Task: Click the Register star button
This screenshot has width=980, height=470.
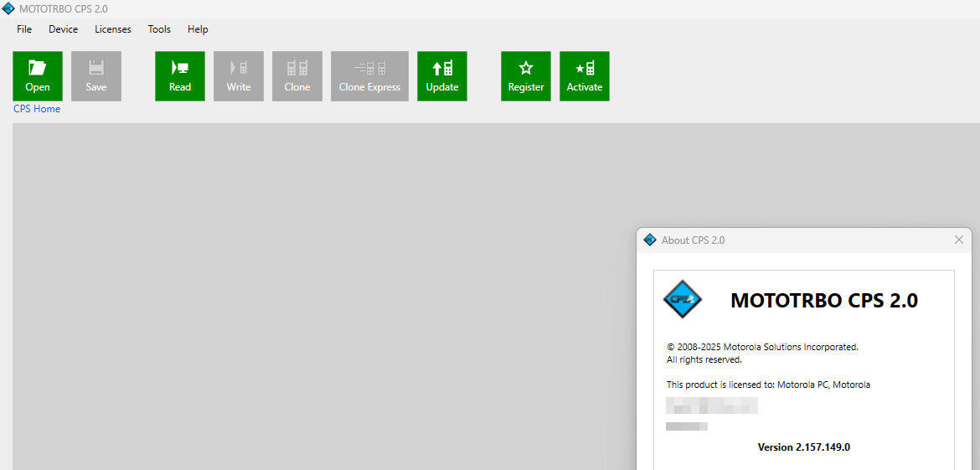Action: 526,76
